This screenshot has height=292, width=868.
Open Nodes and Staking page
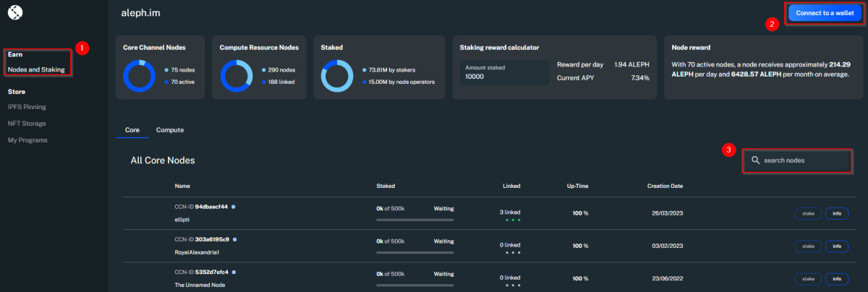pyautogui.click(x=36, y=70)
